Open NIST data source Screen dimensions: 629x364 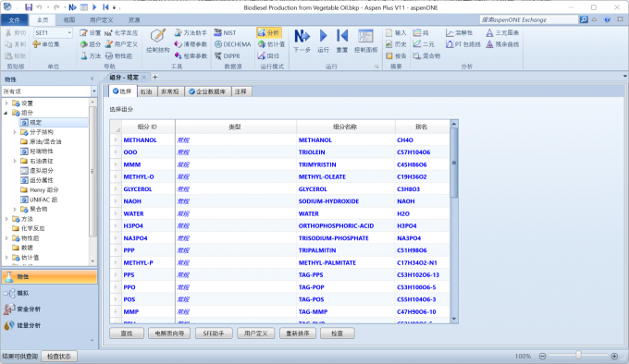pyautogui.click(x=225, y=33)
